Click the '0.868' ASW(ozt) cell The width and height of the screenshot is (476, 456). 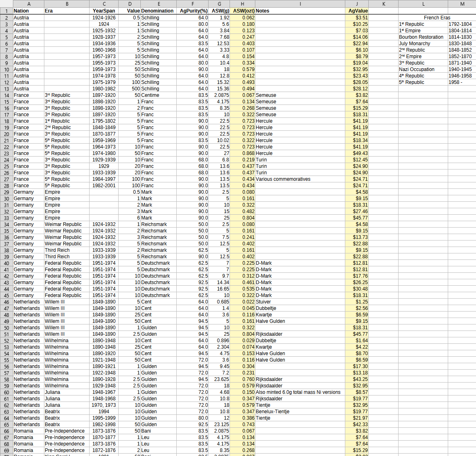(x=242, y=153)
